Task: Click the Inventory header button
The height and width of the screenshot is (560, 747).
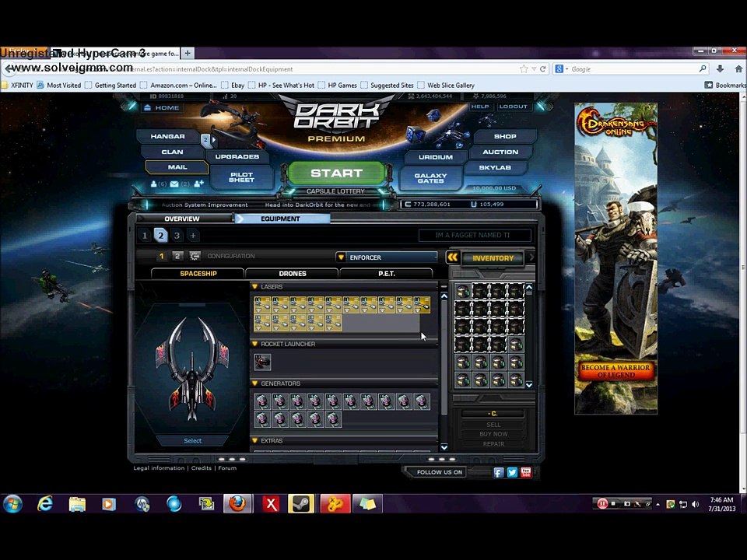Action: (493, 258)
